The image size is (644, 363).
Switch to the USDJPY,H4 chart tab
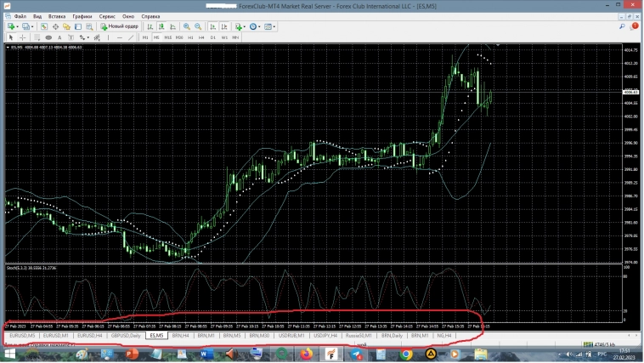coord(325,336)
